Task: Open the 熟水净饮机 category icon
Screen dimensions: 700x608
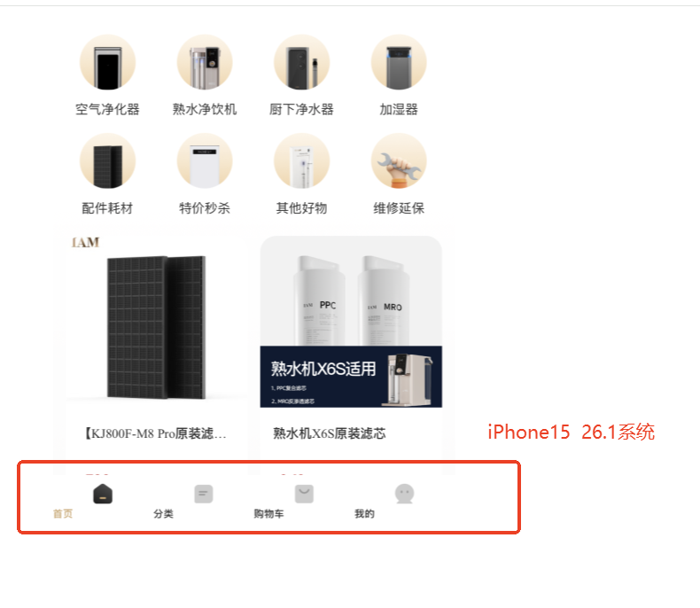Action: click(x=205, y=63)
